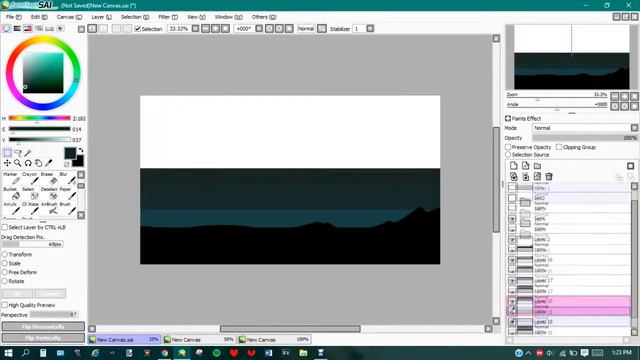The height and width of the screenshot is (360, 640).
Task: Zoom in with the plus toolbar button
Action: (x=215, y=29)
